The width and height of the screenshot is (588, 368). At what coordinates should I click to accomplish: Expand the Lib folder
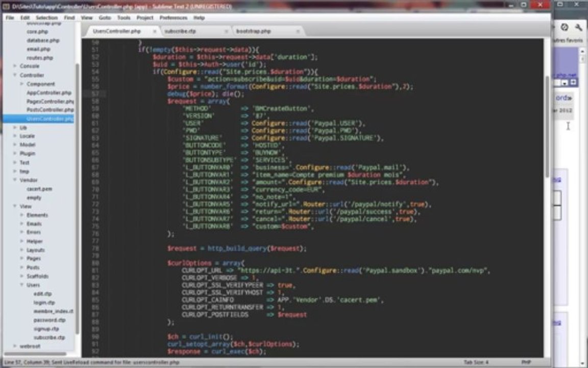pyautogui.click(x=15, y=128)
